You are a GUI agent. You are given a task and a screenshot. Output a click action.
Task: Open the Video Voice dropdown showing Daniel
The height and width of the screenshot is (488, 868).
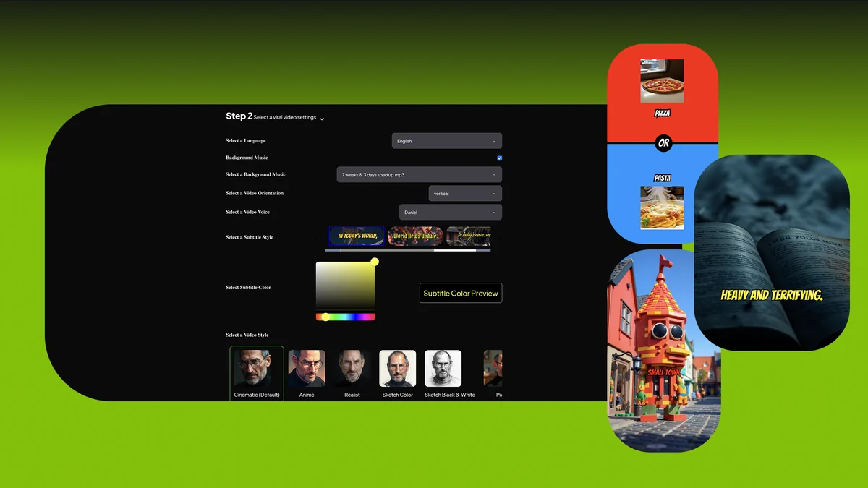click(450, 213)
